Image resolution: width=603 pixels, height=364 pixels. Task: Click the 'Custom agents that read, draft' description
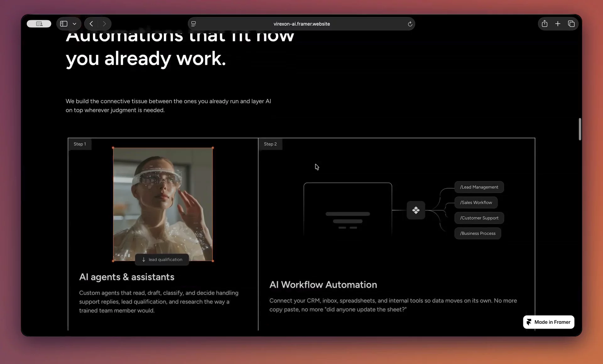(x=159, y=302)
